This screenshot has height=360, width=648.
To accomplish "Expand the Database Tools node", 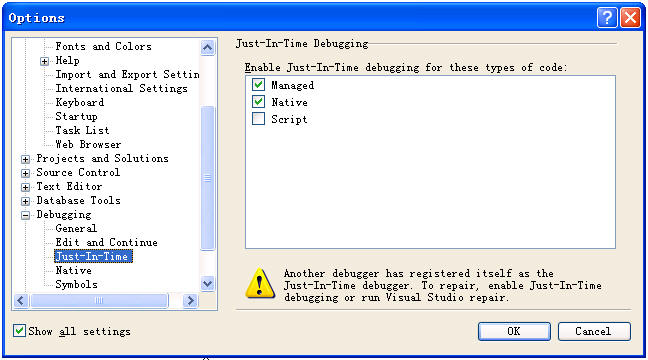I will pyautogui.click(x=25, y=201).
